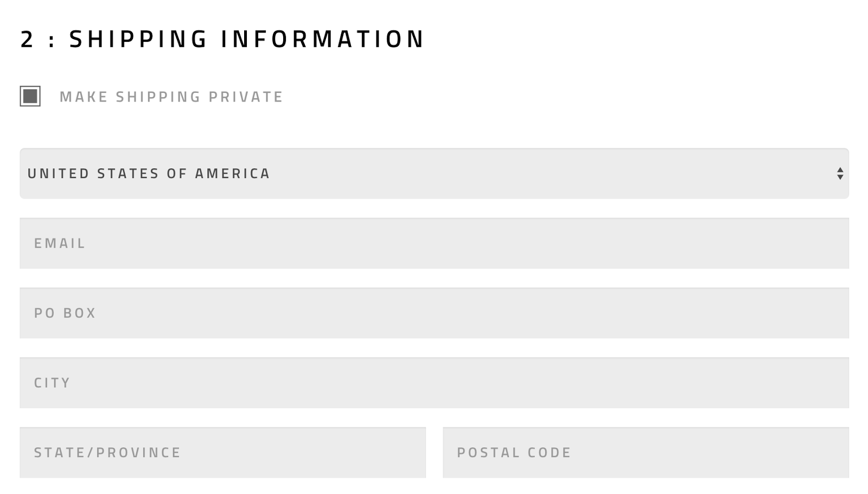868x494 pixels.
Task: Click the POSTAL CODE placeholder text
Action: tap(514, 453)
